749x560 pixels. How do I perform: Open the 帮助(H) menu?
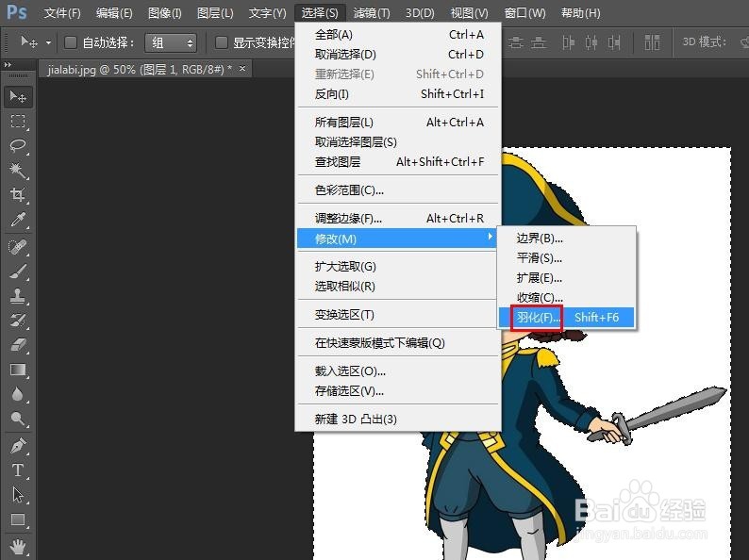(x=580, y=13)
